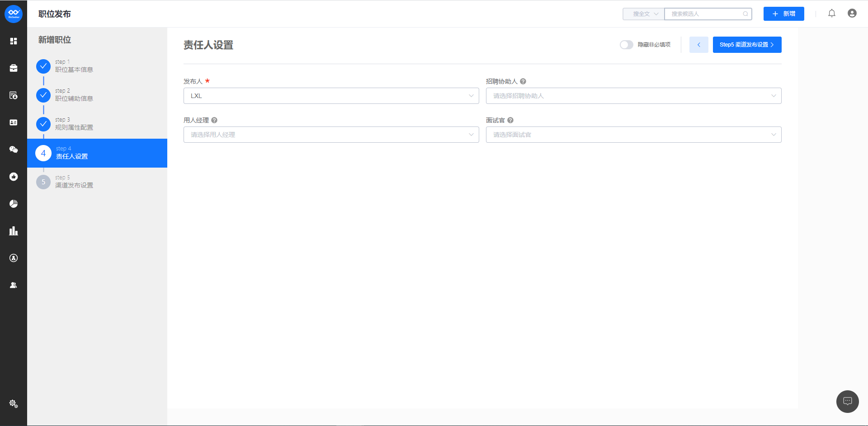Open the 搜全文 search scope dropdown

coord(644,14)
